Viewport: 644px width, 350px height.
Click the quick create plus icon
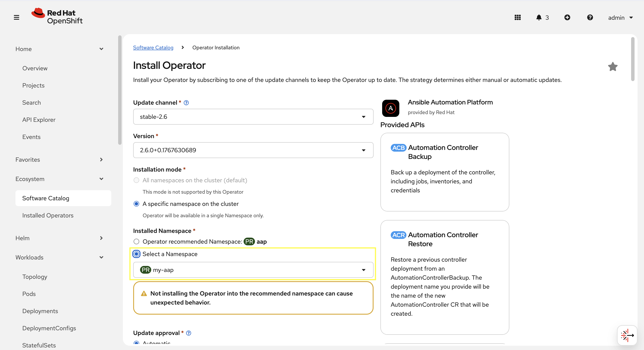click(x=567, y=17)
